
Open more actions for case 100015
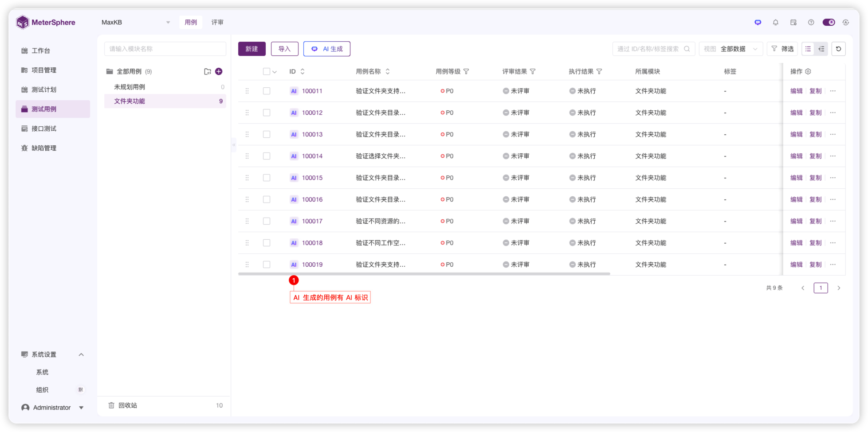pos(833,178)
